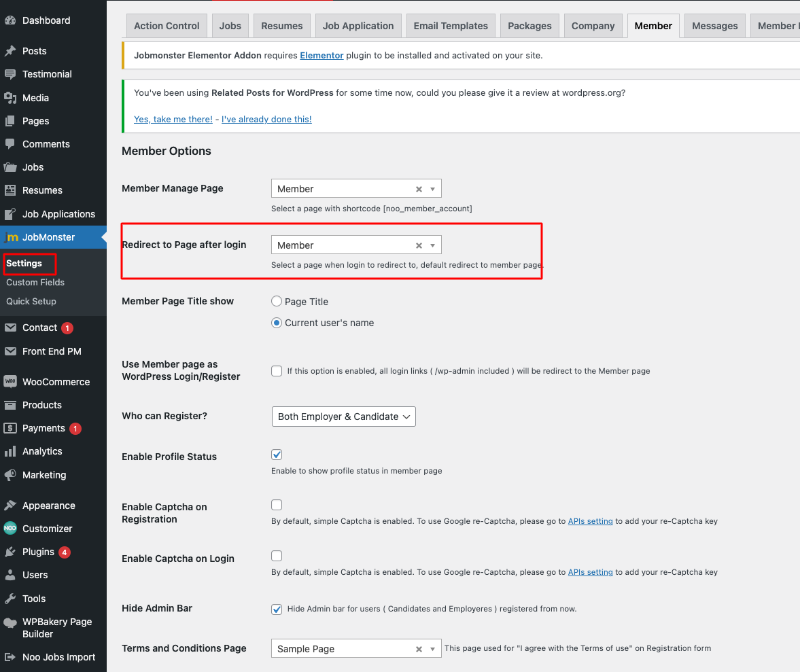
Task: Follow the Elementor plugin link
Action: (321, 55)
